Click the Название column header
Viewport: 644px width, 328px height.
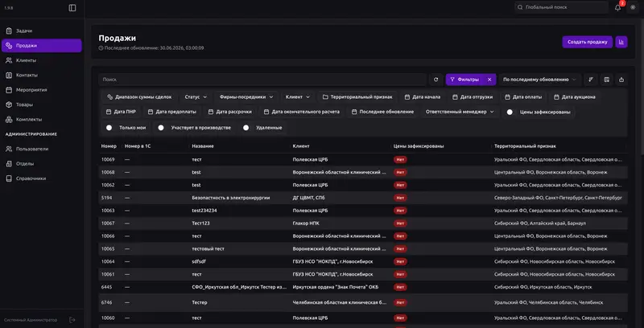click(x=203, y=146)
